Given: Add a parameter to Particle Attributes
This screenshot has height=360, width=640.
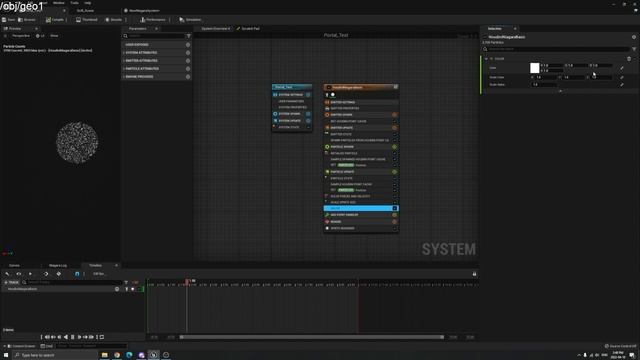Looking at the screenshot, I should (188, 69).
